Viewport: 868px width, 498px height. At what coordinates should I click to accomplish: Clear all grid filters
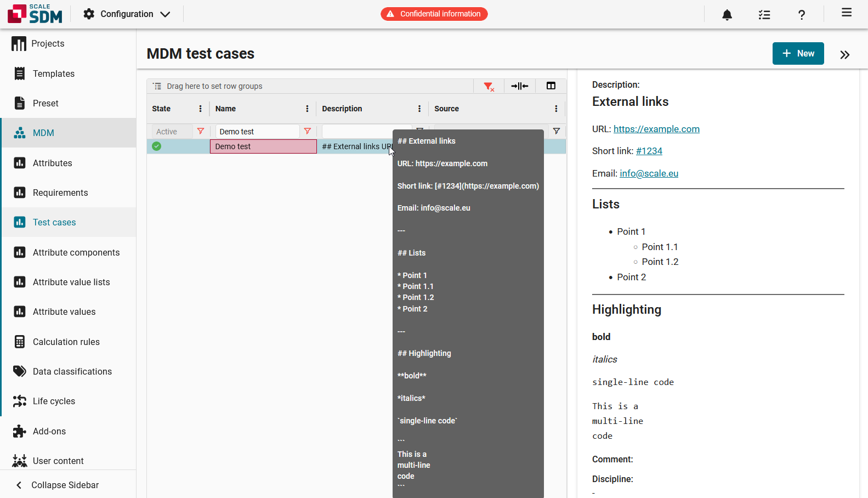tap(489, 86)
